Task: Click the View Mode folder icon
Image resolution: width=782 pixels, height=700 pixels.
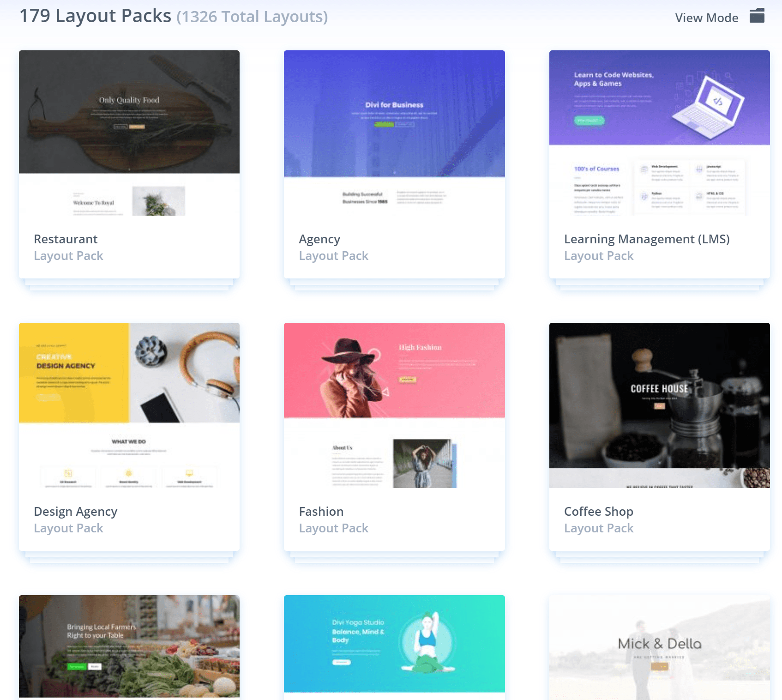Action: [757, 16]
